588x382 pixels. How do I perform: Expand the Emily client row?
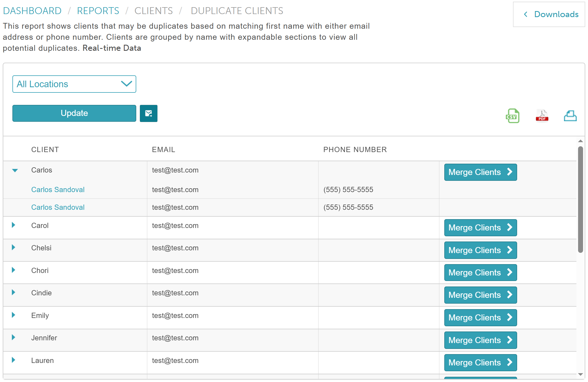tap(14, 315)
